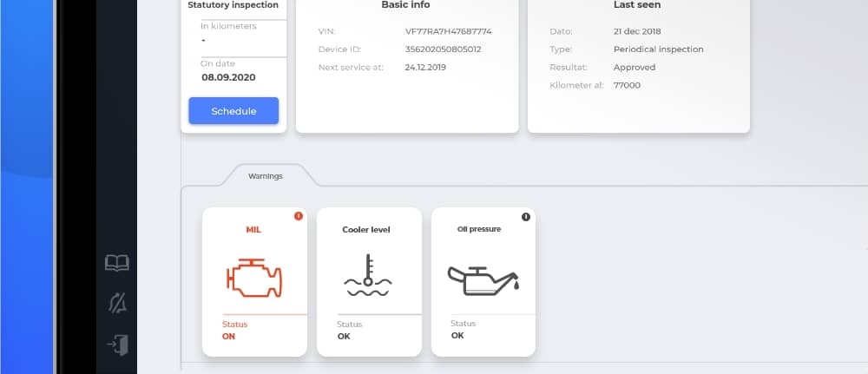Toggle the muted notifications bell icon
The image size is (868, 374).
[x=117, y=304]
